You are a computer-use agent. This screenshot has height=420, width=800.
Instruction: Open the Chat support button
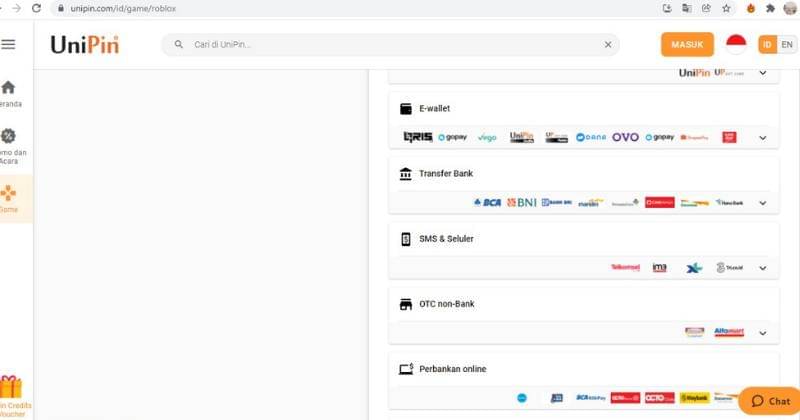pyautogui.click(x=769, y=400)
